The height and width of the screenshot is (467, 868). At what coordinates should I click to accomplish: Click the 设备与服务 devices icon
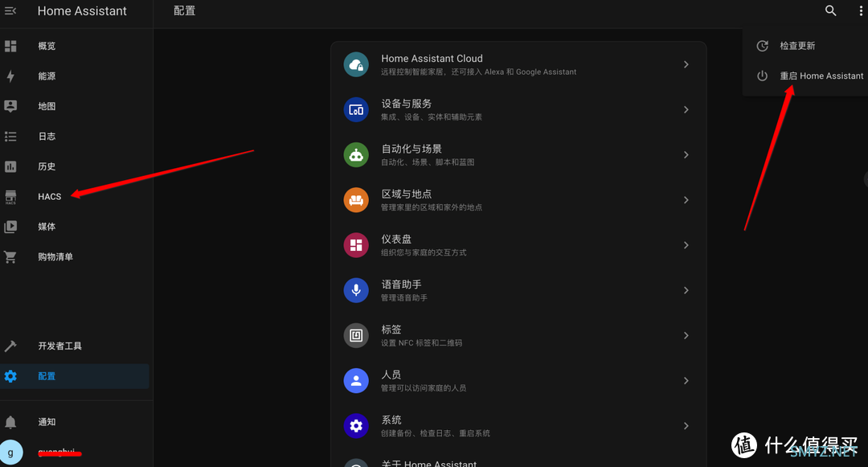coord(356,109)
